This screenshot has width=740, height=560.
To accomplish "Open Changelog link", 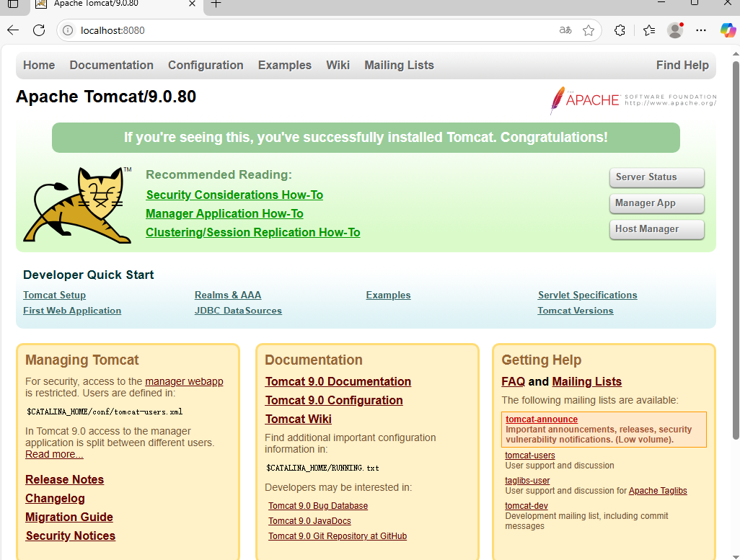I will click(56, 499).
